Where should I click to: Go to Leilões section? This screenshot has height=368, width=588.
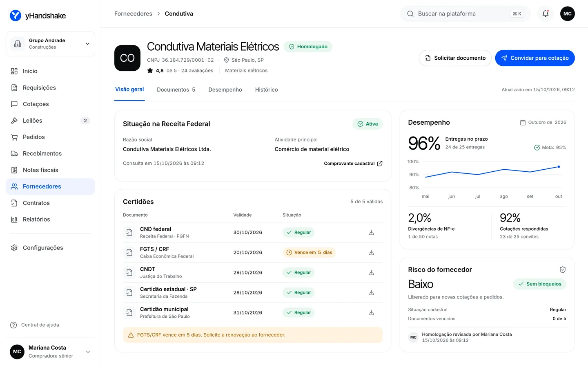[x=50, y=121]
